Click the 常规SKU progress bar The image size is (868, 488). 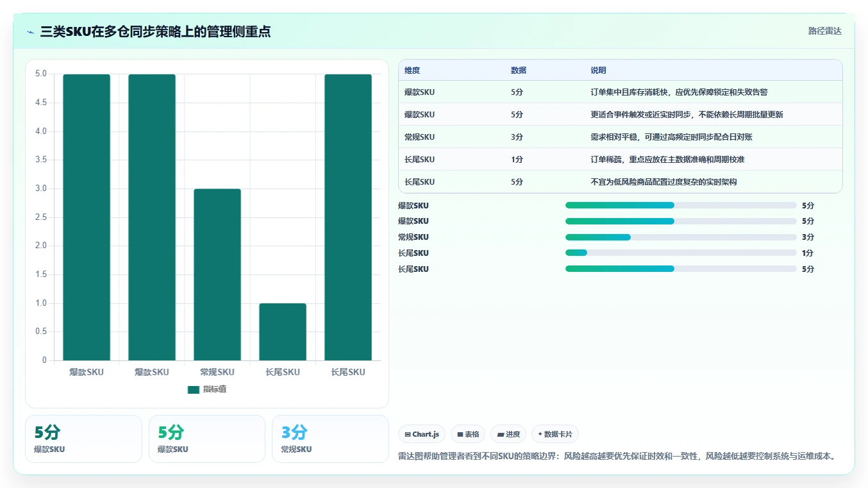(x=681, y=237)
